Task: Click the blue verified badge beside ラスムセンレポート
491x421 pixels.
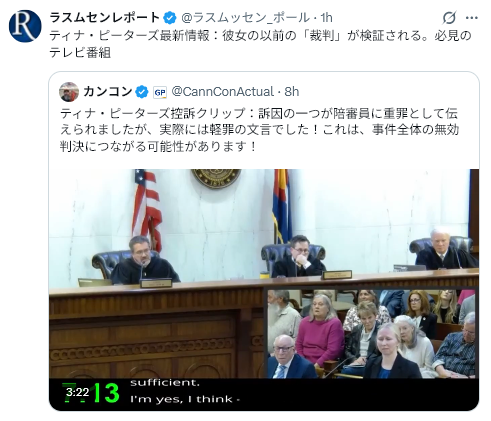Action: point(170,18)
